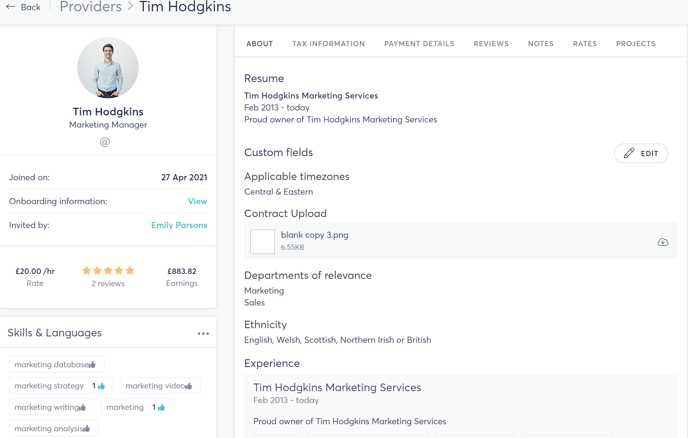Go to the Reviews tab
Viewport: 688px width, 438px height.
coord(491,43)
